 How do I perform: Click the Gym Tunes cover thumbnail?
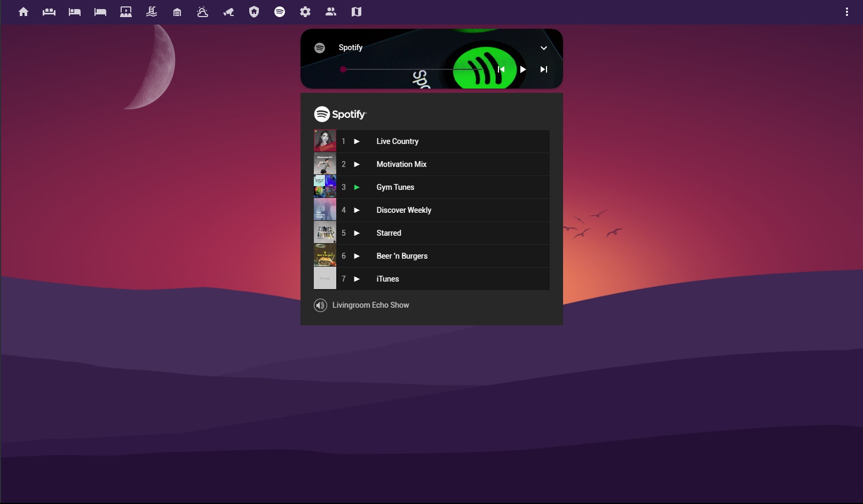point(325,187)
